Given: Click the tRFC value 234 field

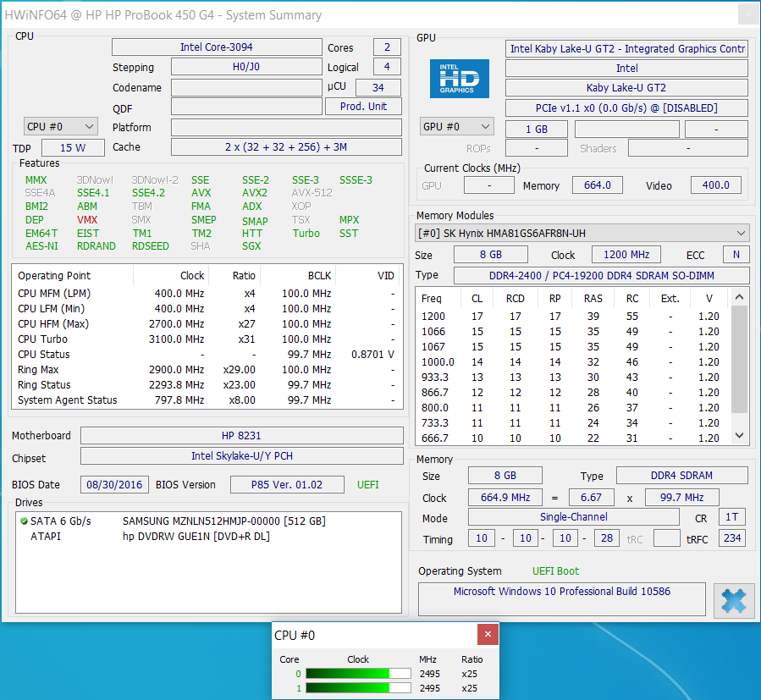Looking at the screenshot, I should click(732, 537).
